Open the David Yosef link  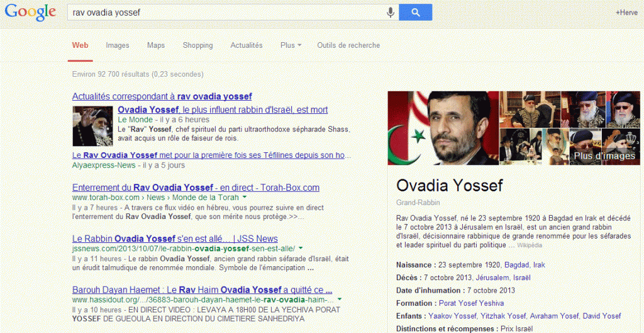(x=601, y=316)
